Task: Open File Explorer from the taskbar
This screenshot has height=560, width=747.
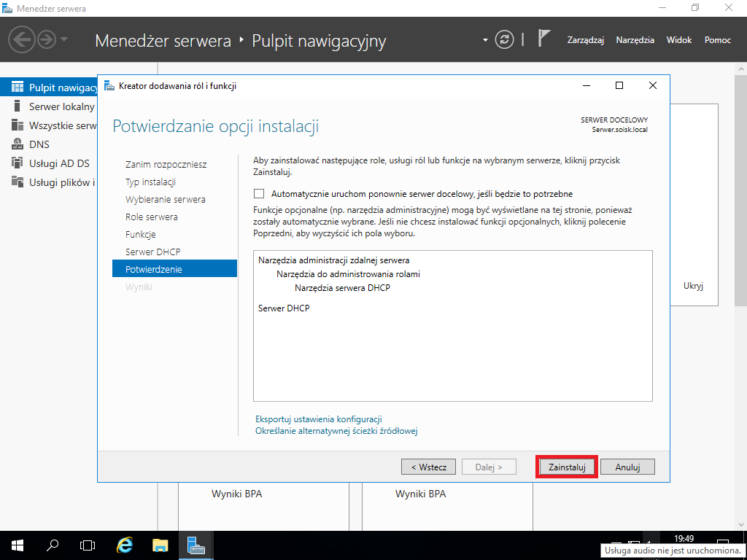Action: 160,545
